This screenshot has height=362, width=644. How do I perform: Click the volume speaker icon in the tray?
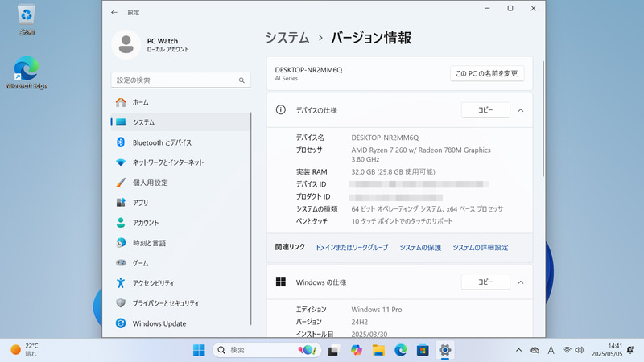[579, 350]
